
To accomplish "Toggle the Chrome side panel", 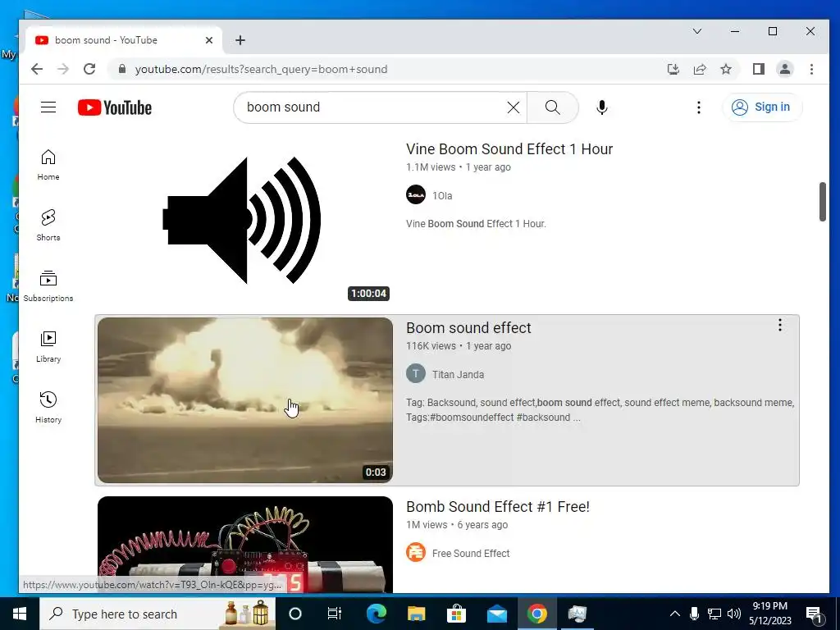I will (759, 69).
